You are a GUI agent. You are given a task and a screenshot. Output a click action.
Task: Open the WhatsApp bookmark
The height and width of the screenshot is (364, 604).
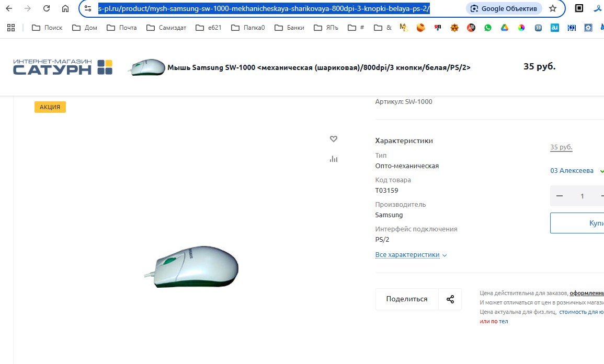coord(488,27)
